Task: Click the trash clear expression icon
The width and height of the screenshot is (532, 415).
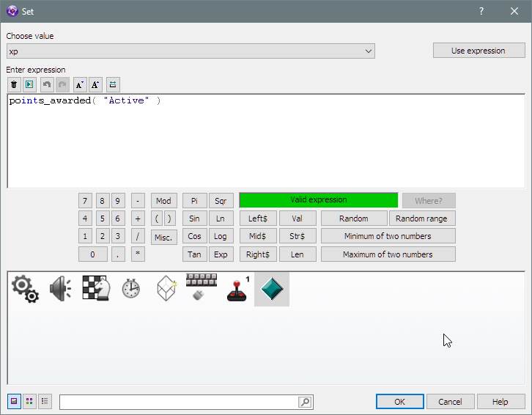Action: (14, 84)
